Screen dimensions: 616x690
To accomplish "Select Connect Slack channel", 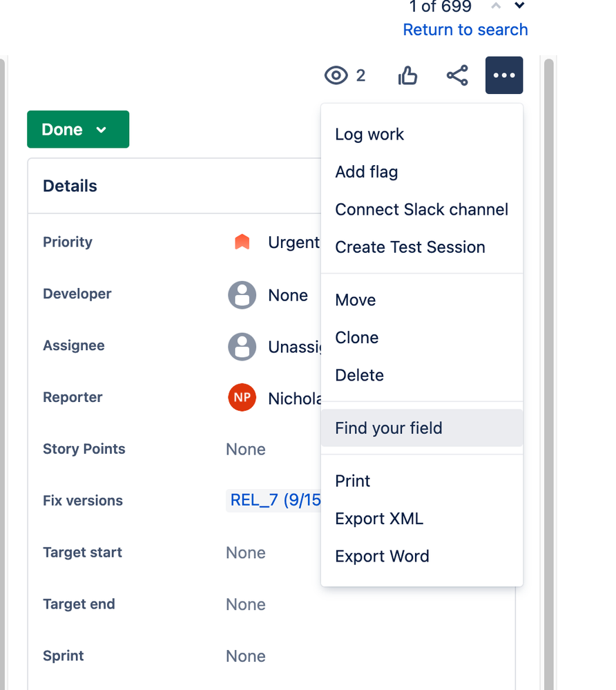I will [422, 209].
